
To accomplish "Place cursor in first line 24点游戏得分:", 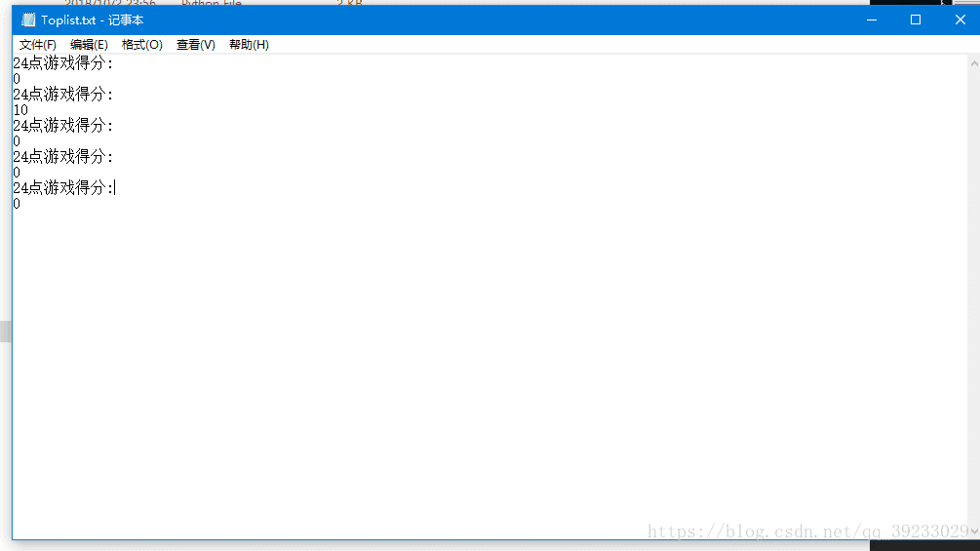I will click(x=62, y=63).
